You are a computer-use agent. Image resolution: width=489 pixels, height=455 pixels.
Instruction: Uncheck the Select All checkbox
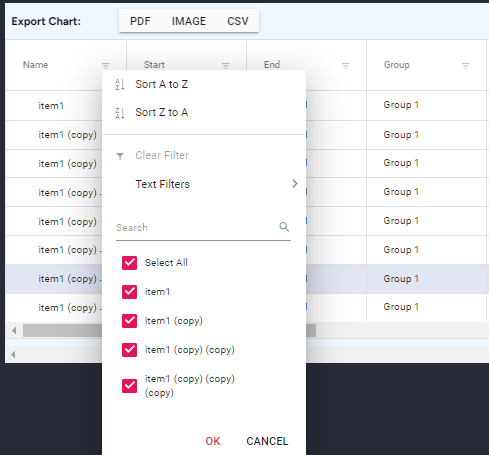click(129, 263)
